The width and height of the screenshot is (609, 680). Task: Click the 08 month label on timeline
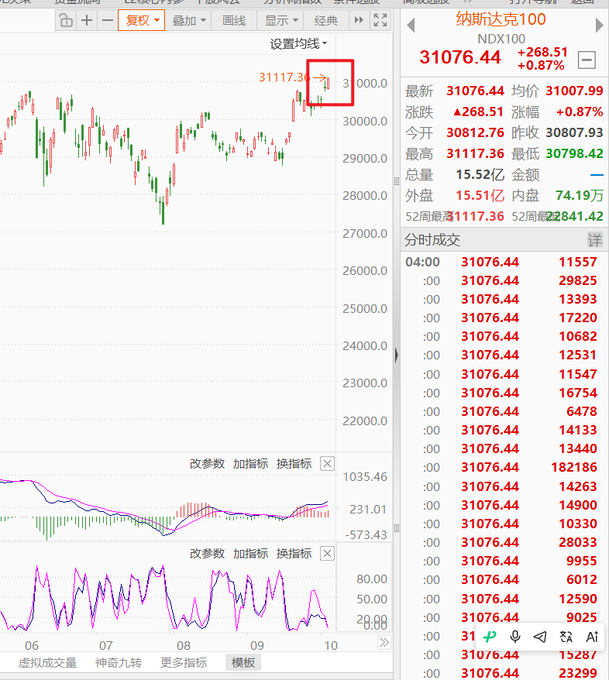click(183, 645)
